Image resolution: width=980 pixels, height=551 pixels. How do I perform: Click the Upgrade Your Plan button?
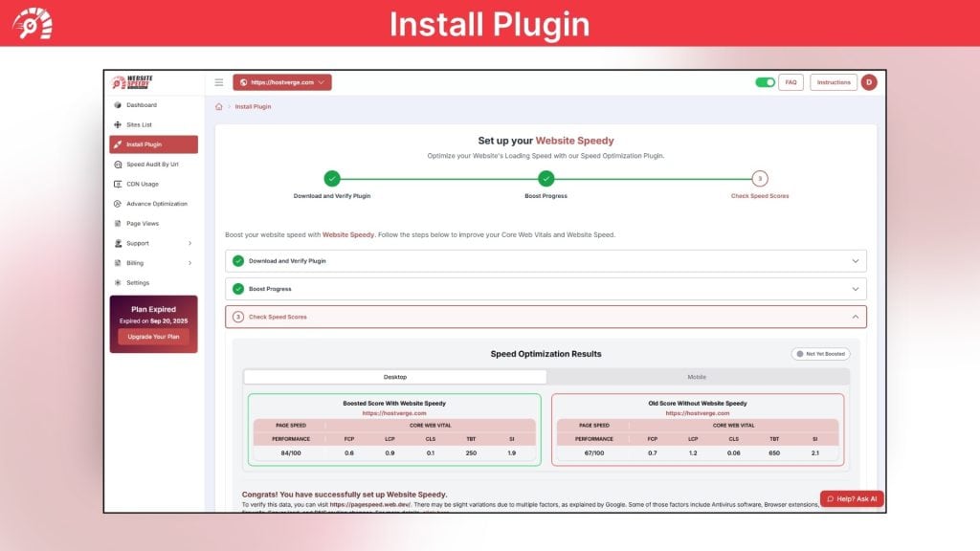pyautogui.click(x=153, y=336)
